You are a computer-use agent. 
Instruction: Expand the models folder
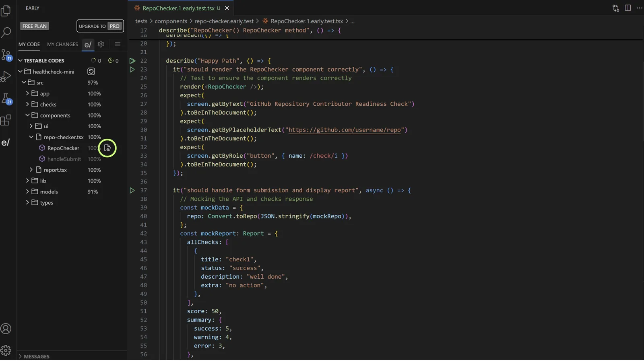(27, 191)
